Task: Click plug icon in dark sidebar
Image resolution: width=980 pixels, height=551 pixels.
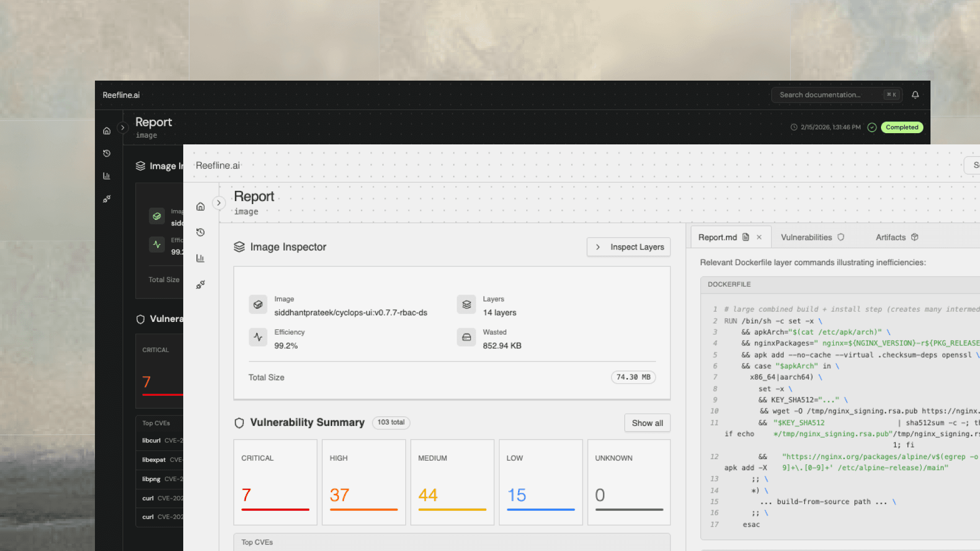Action: point(107,199)
